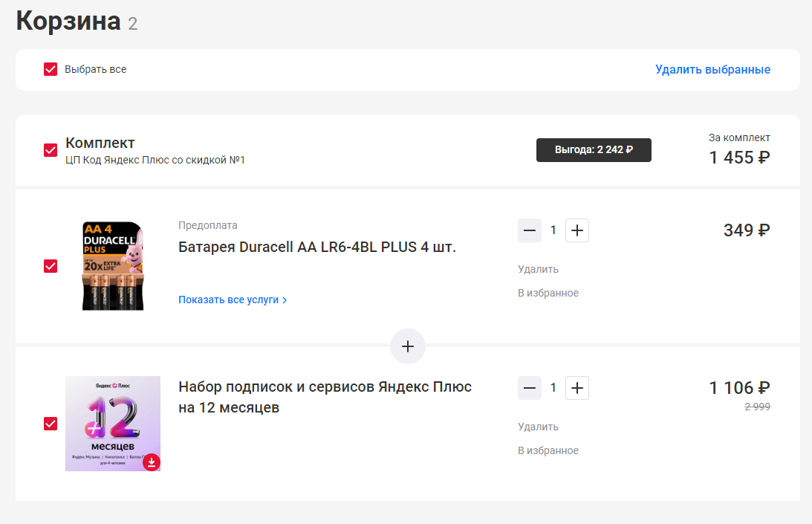Click the quantity value of the Яндекс Плюс subscription
812x524 pixels.
point(553,388)
